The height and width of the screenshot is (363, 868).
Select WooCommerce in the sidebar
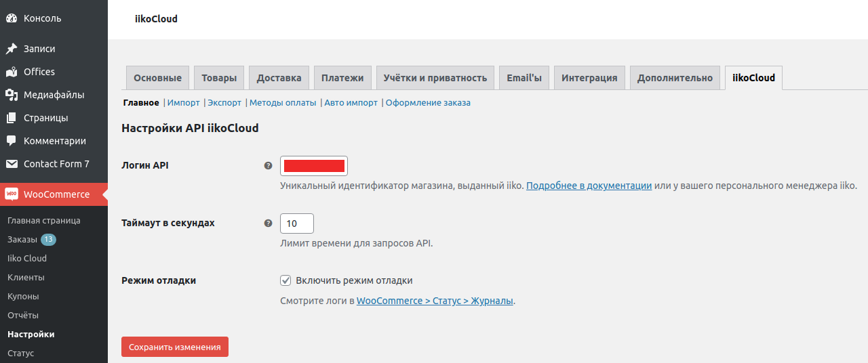54,194
